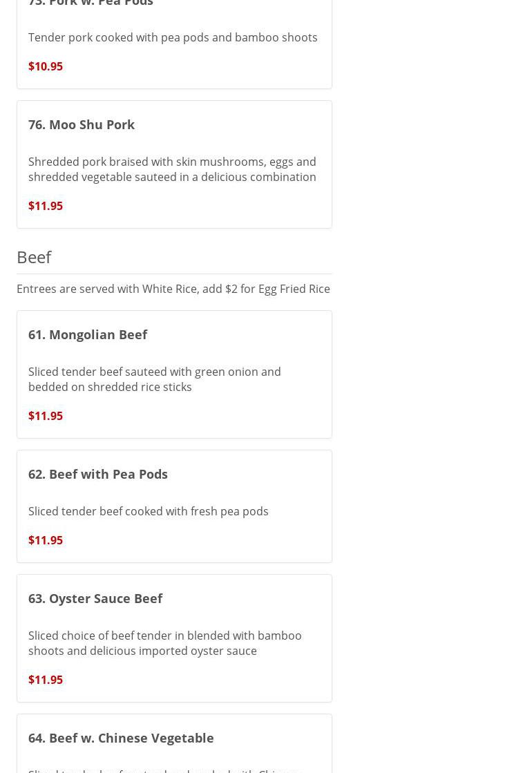Click the Oyster Sauce Beef description
Viewport: 532px width, 773px height.
(165, 643)
